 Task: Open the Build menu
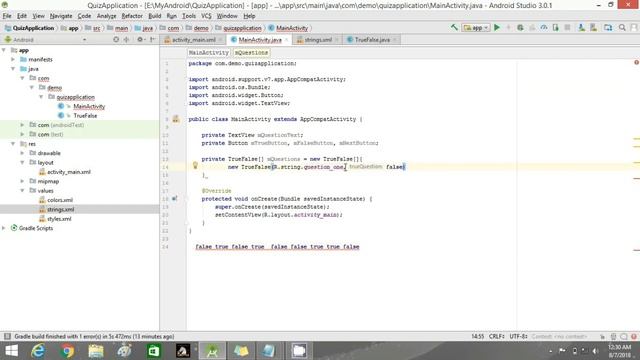154,16
